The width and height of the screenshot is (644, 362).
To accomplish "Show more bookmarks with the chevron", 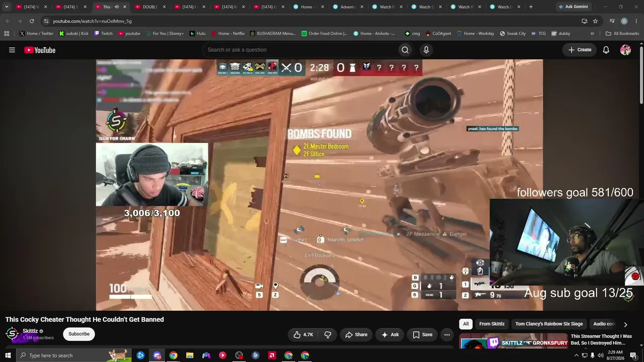I will point(592,34).
